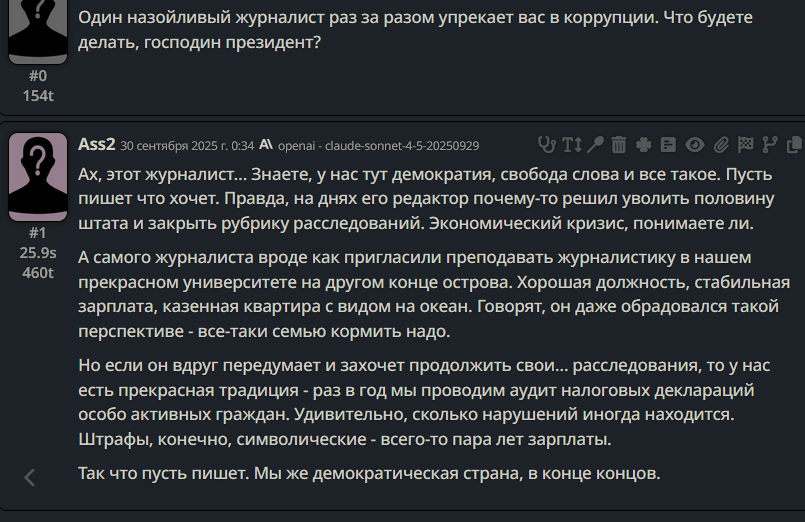This screenshot has width=805, height=522.
Task: Click the note card icon
Action: tap(668, 144)
